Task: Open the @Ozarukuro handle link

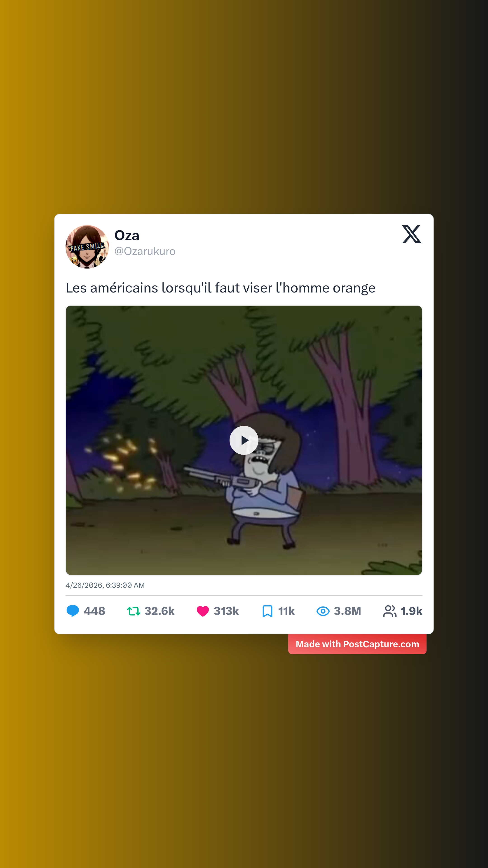Action: [145, 251]
